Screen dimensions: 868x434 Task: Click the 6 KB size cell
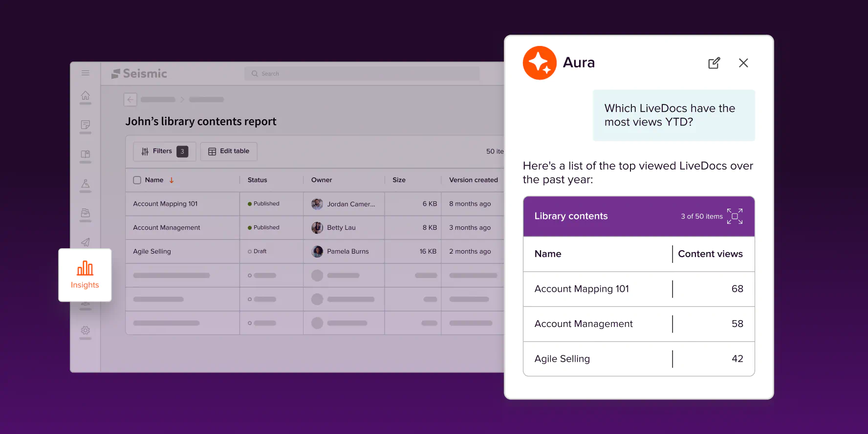click(430, 204)
